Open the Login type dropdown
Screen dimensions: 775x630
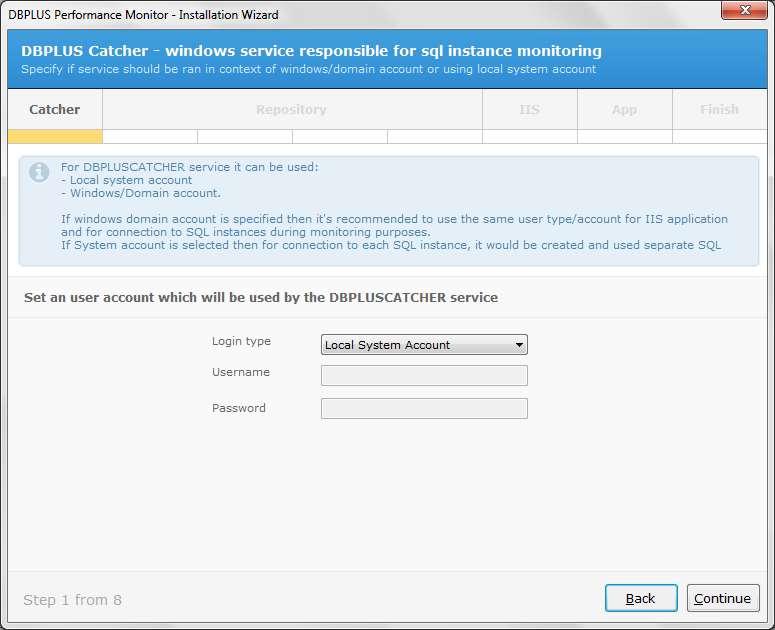(x=424, y=345)
